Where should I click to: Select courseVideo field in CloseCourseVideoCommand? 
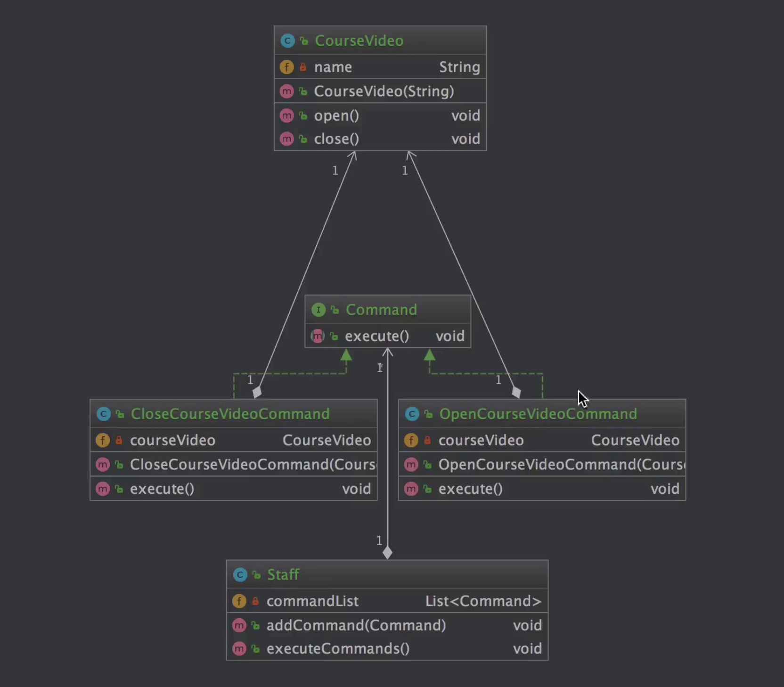[x=233, y=441]
